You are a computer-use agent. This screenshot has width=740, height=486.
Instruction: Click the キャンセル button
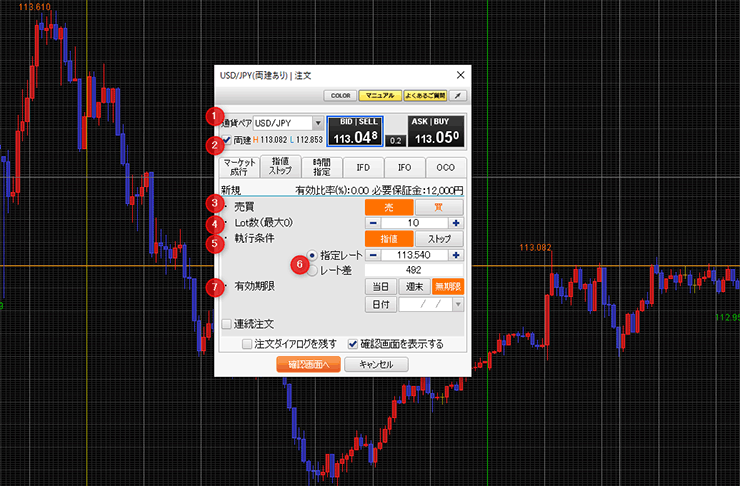(376, 365)
